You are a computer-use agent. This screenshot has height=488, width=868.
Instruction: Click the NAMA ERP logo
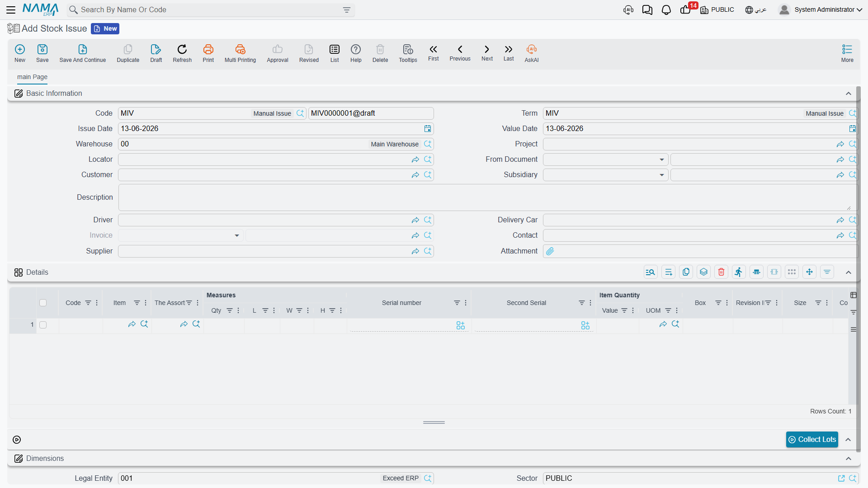point(40,9)
